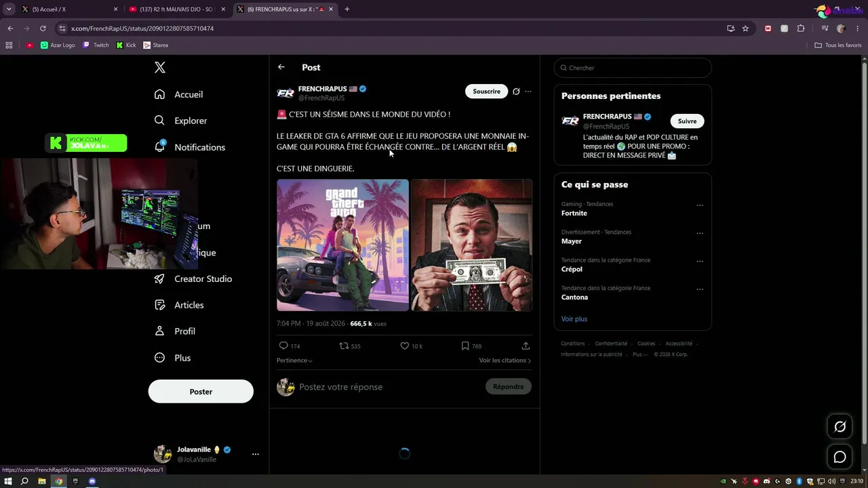The height and width of the screenshot is (488, 868).
Task: Open Creator Studio in the sidebar
Action: coord(193,279)
